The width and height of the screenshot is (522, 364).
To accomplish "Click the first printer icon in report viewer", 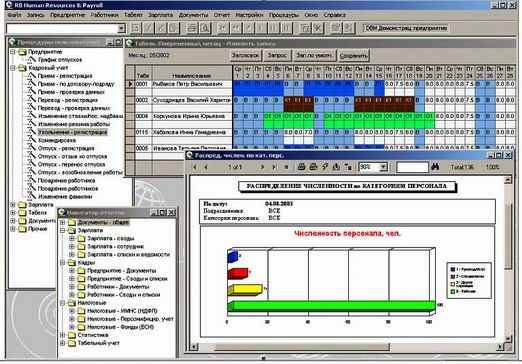I will [301, 167].
